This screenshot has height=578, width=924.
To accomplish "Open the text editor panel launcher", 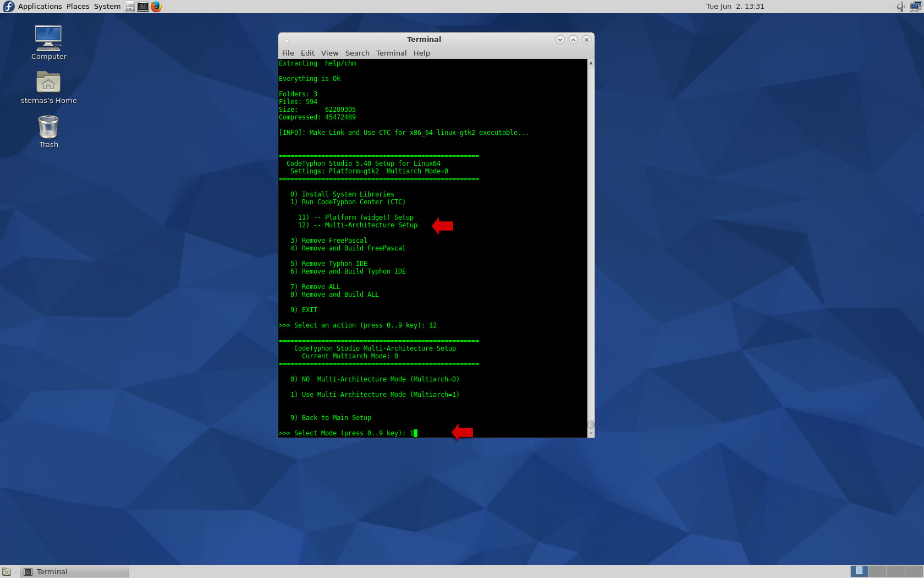I will (130, 7).
